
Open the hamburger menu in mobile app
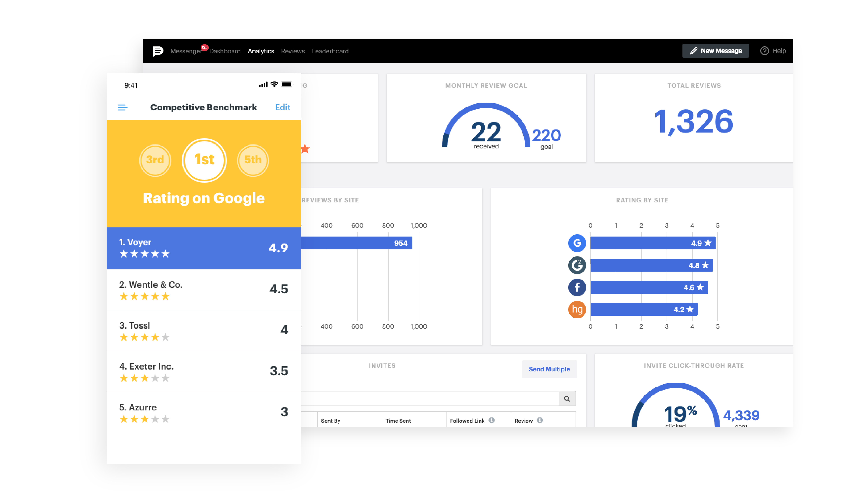[123, 108]
